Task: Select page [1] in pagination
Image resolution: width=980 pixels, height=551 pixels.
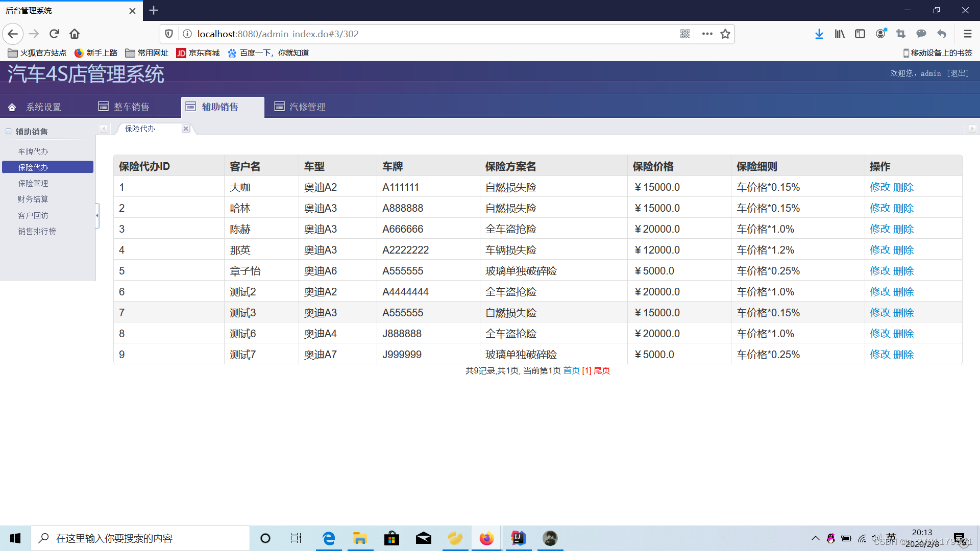Action: pos(586,370)
